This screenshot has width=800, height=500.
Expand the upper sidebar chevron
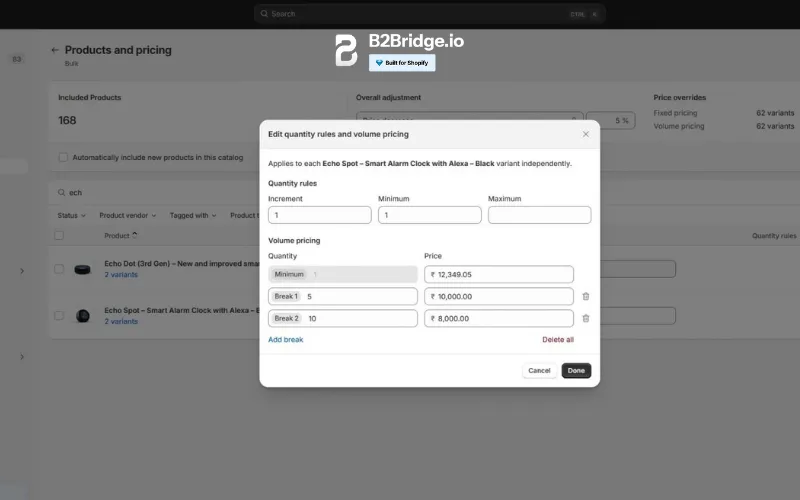coord(22,271)
